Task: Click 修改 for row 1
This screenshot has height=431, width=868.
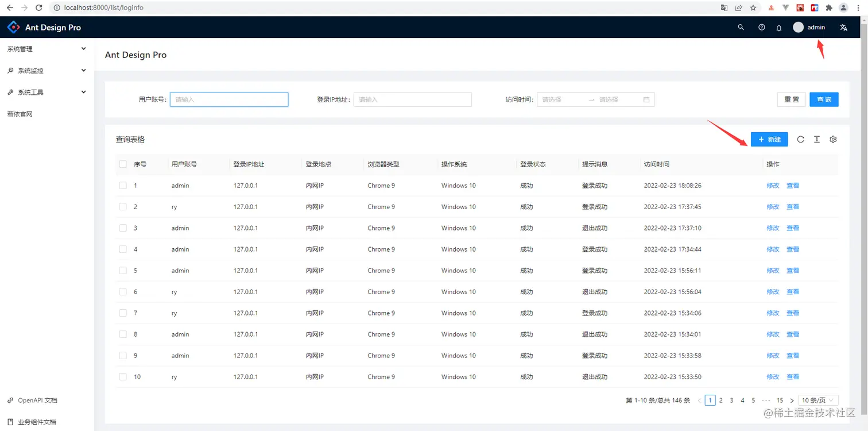Action: 773,186
